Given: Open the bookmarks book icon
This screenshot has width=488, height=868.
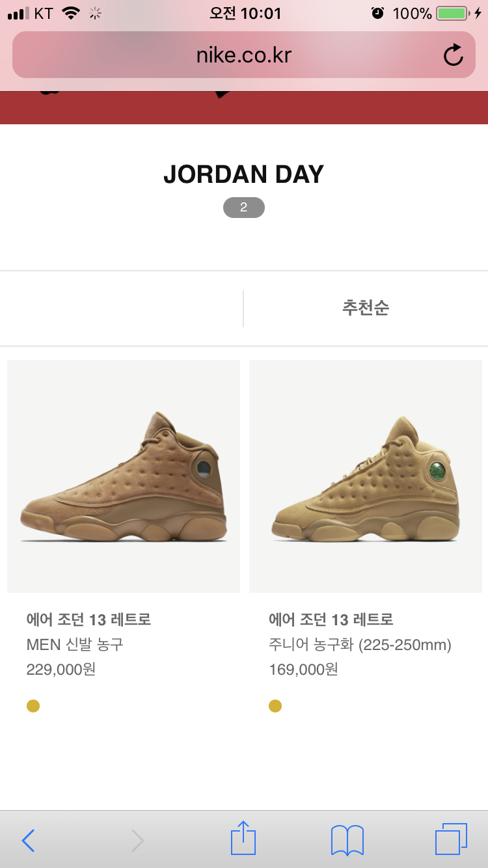Looking at the screenshot, I should click(x=347, y=840).
